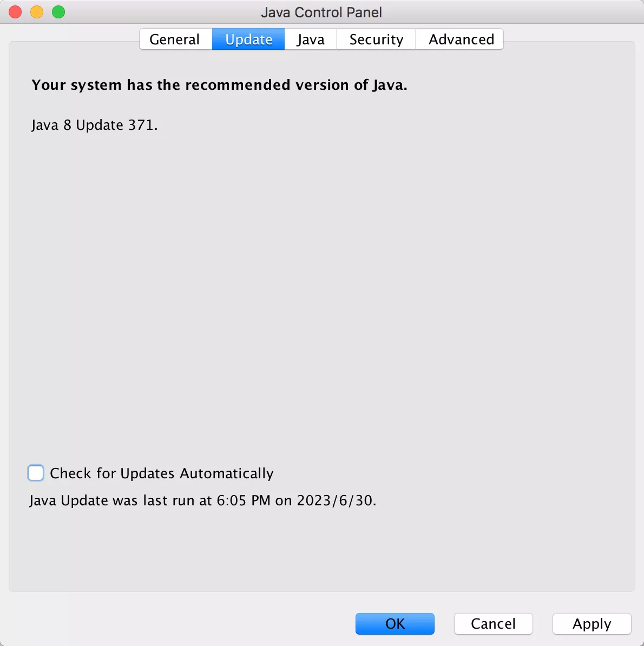This screenshot has width=644, height=646.
Task: Enable Check for Updates Automatically checkbox
Action: 36,473
